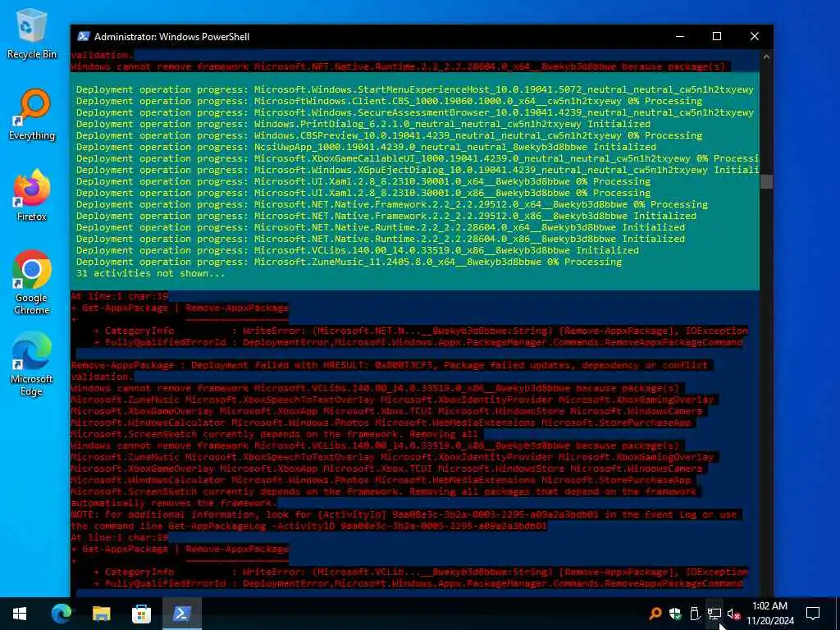The image size is (840, 630).
Task: Click Everything search tray icon
Action: (x=655, y=614)
